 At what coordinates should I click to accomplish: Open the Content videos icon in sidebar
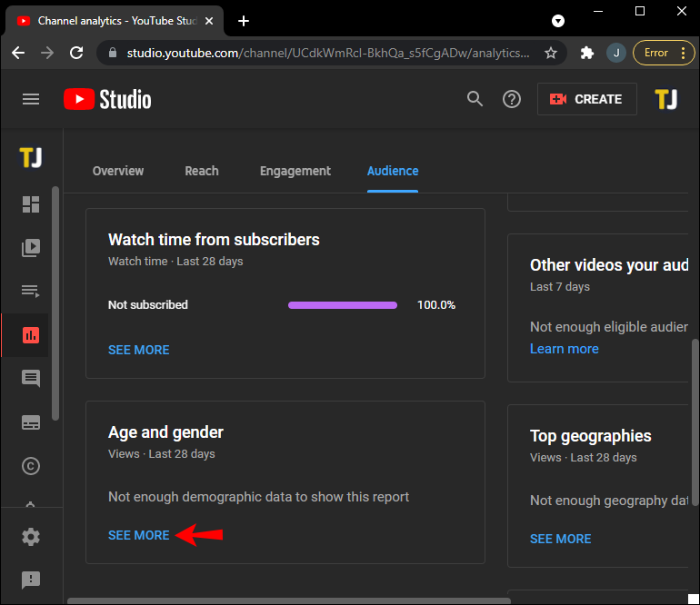click(x=31, y=248)
